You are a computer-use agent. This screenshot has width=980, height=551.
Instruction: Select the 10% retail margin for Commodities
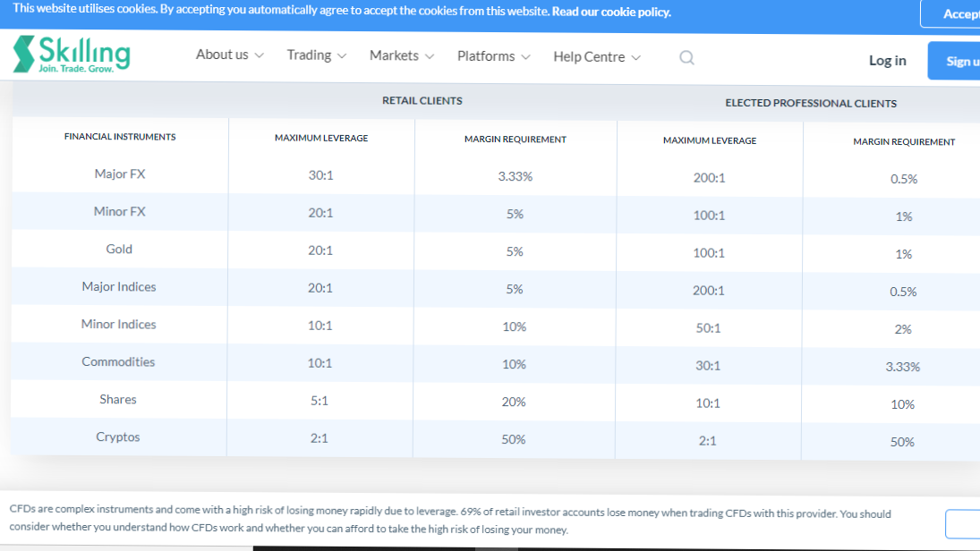[514, 363]
